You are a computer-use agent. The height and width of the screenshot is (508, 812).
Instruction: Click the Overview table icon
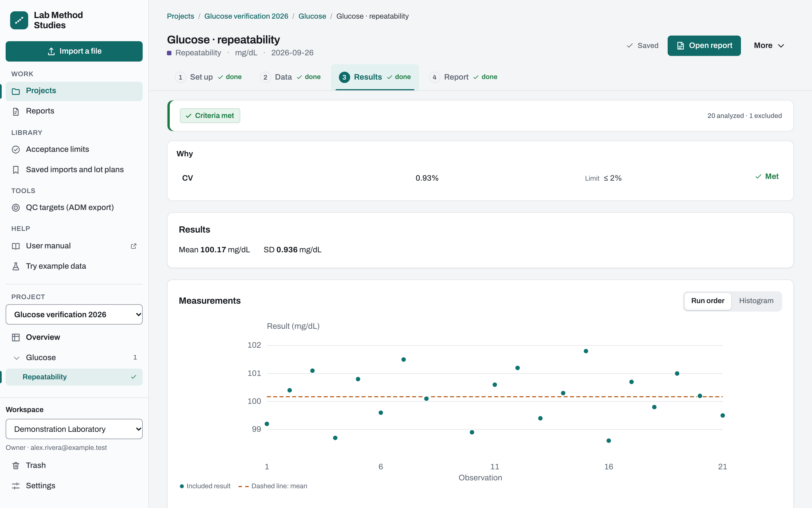point(16,337)
